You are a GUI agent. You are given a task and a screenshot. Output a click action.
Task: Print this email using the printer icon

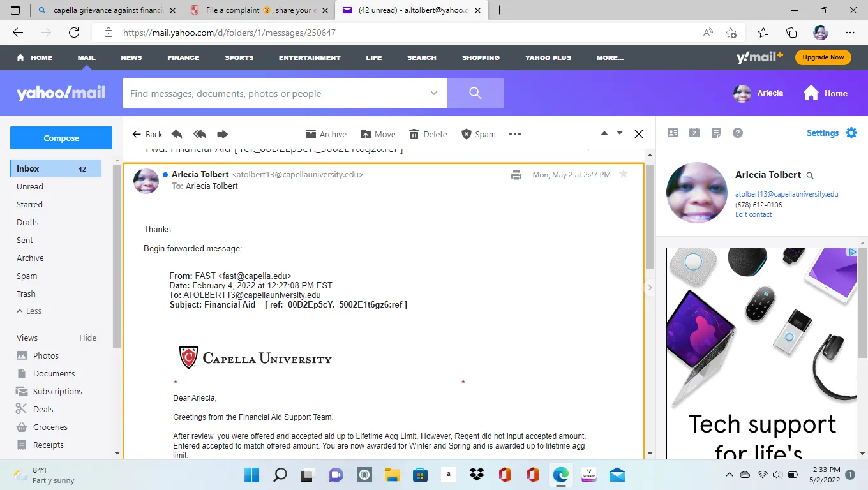coord(516,175)
